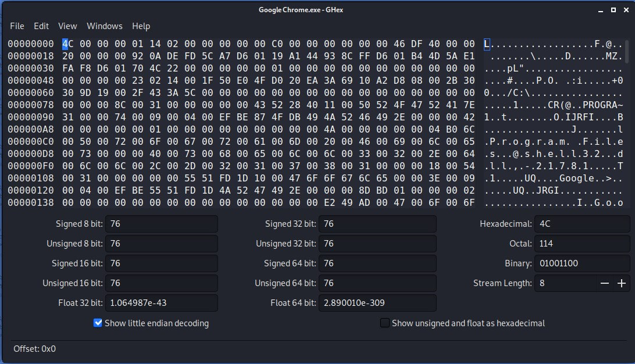The image size is (635, 364).
Task: Focus the Stream Length input field
Action: (x=566, y=283)
